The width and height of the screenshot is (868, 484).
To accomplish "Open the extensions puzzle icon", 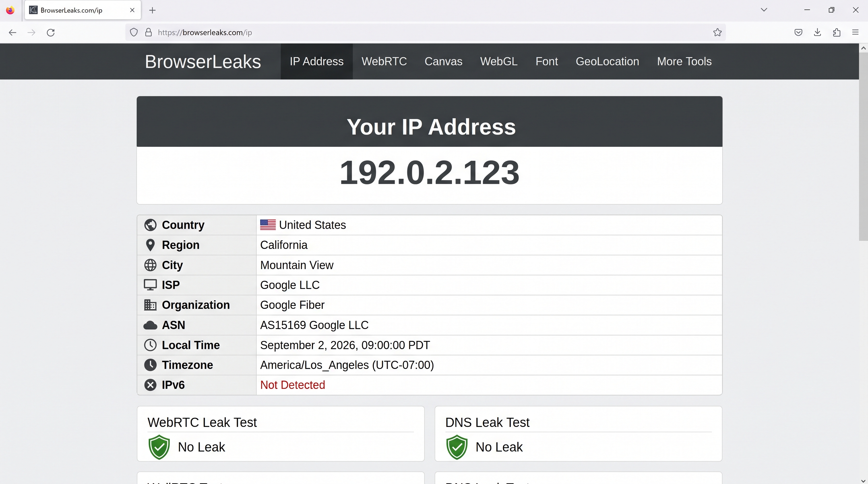I will point(837,32).
